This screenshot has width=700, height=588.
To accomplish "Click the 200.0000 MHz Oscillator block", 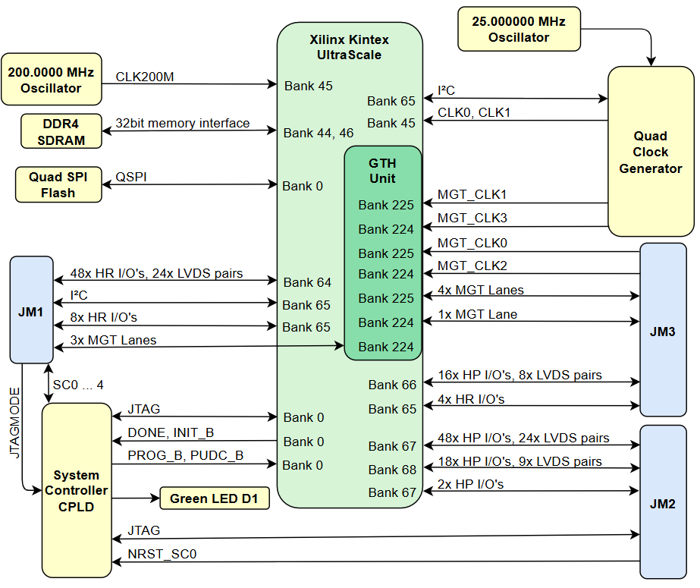I will point(51,80).
